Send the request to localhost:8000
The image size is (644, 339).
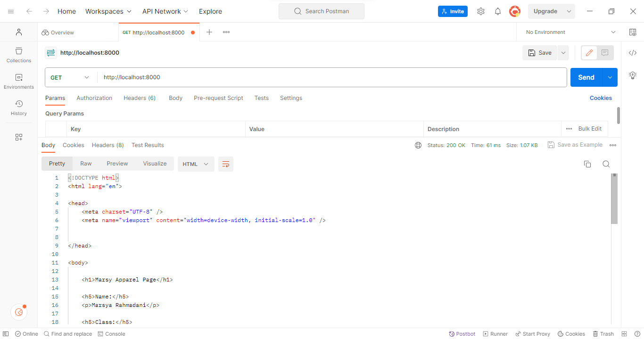click(586, 77)
